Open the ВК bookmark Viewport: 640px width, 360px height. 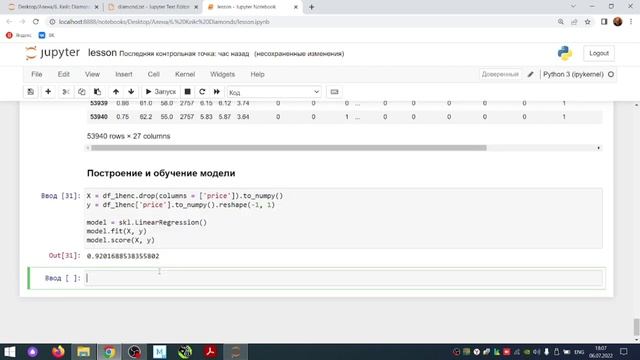(46, 36)
